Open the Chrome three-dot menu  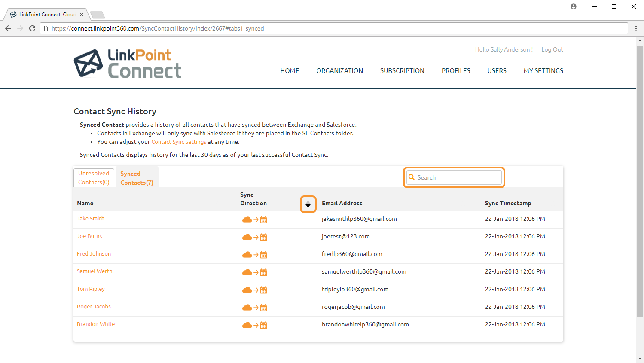(x=636, y=28)
